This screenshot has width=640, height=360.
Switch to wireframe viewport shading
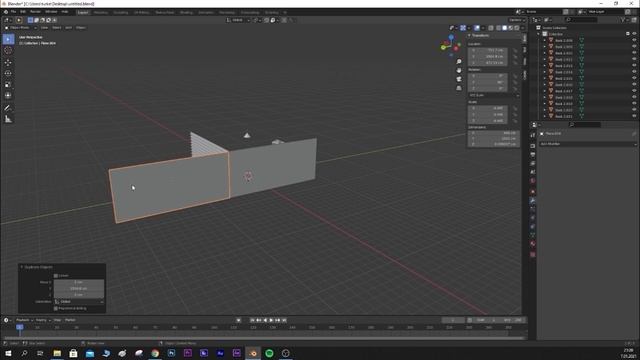499,28
